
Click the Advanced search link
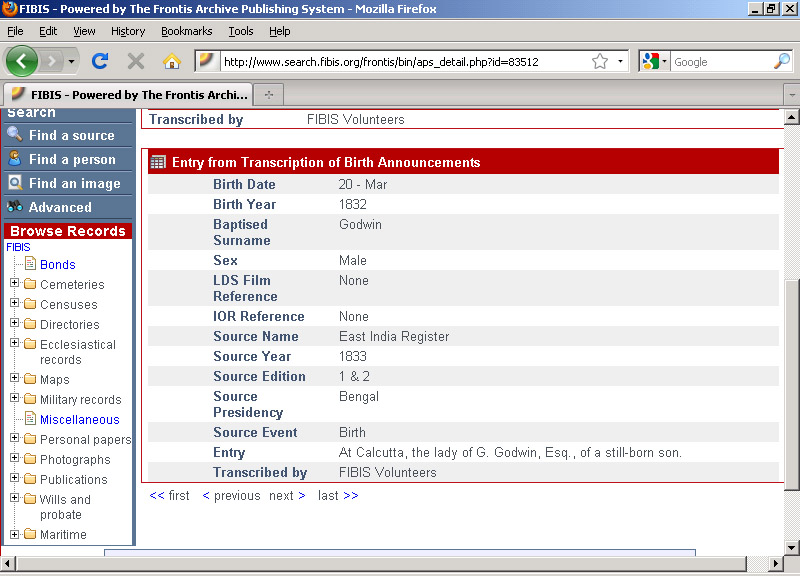60,207
